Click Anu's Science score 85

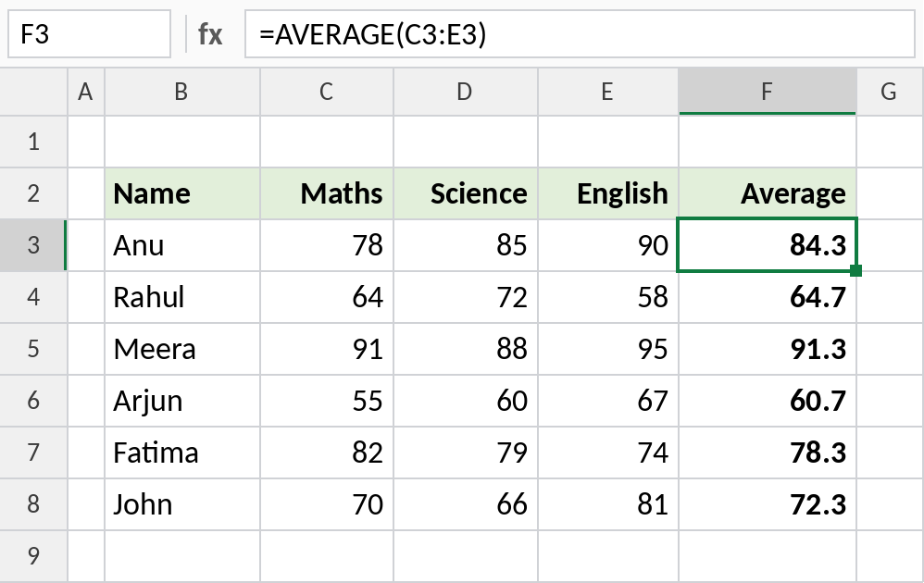pos(466,245)
